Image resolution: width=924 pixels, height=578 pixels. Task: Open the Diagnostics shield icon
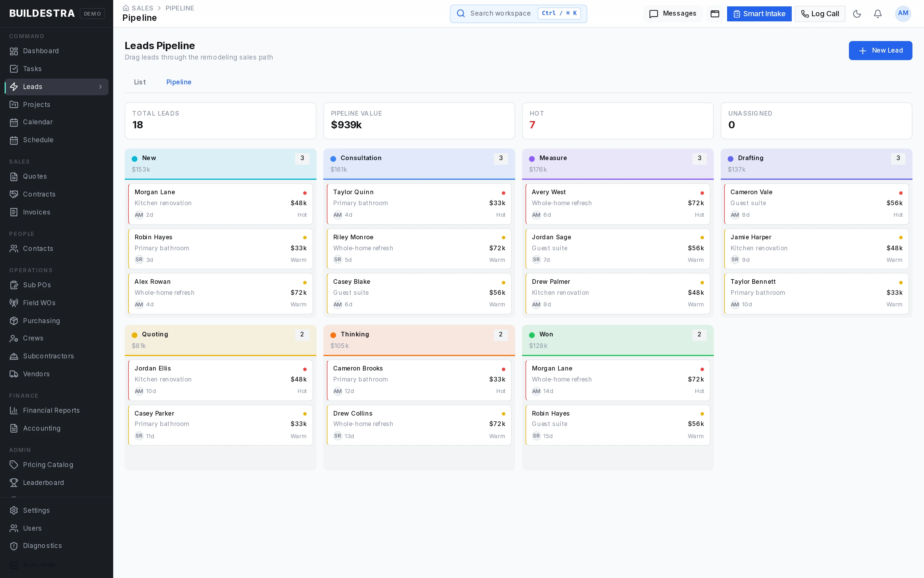point(14,546)
